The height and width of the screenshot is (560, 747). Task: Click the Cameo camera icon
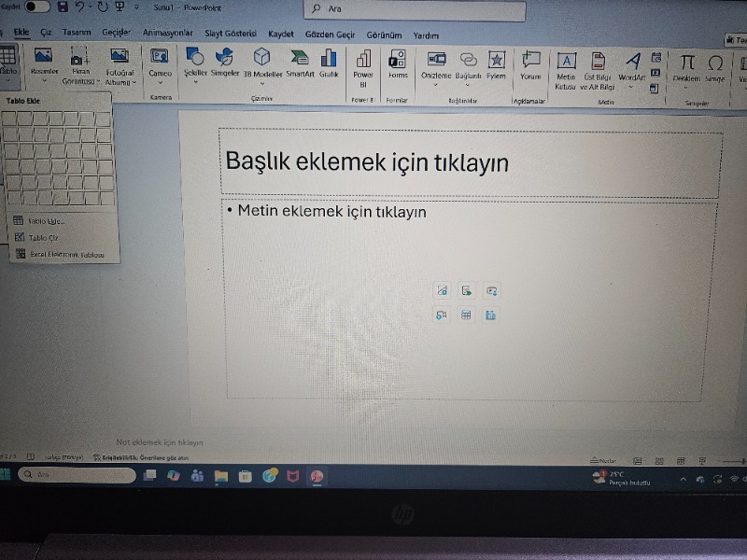(x=160, y=57)
